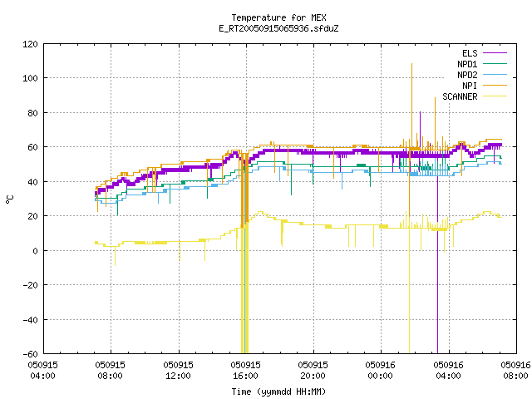Click the purple ELS spike peak near 80°C

pyautogui.click(x=420, y=113)
